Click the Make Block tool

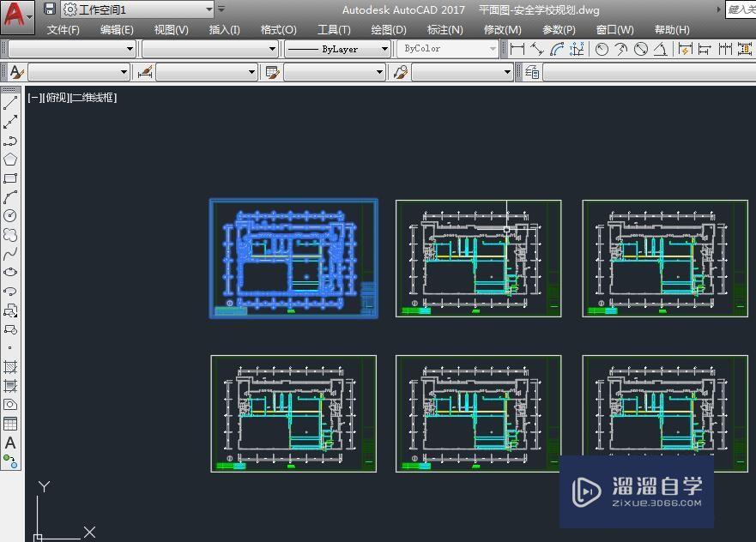(10, 329)
